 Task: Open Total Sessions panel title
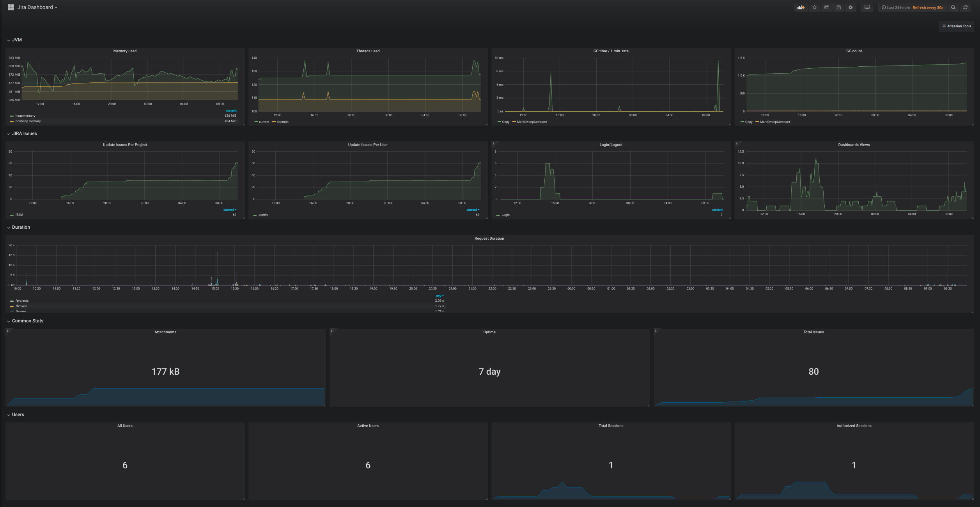point(611,426)
